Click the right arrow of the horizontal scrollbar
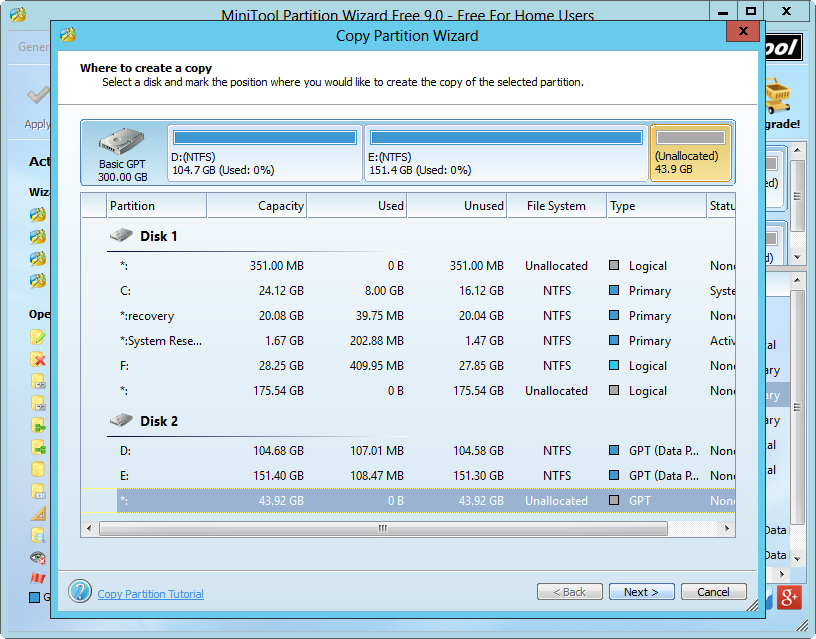 click(727, 529)
